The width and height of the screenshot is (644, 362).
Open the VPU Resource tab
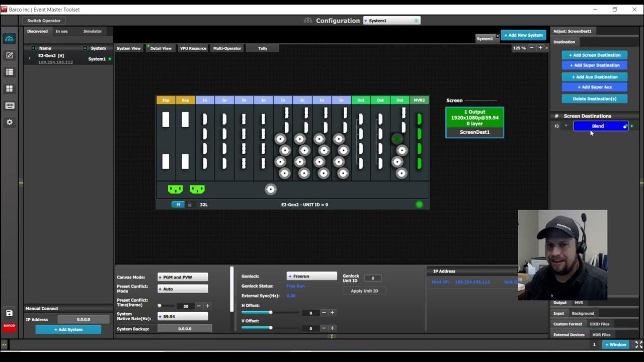[x=193, y=48]
